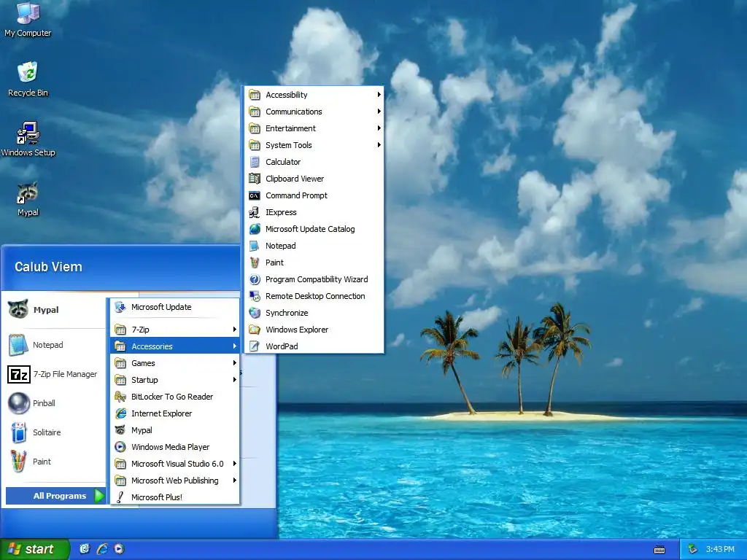
Task: Click the Microsoft Update shield icon
Action: (120, 307)
